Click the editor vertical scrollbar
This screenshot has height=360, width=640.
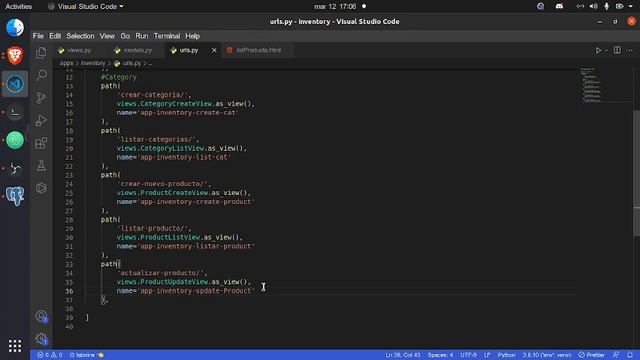pos(636,173)
